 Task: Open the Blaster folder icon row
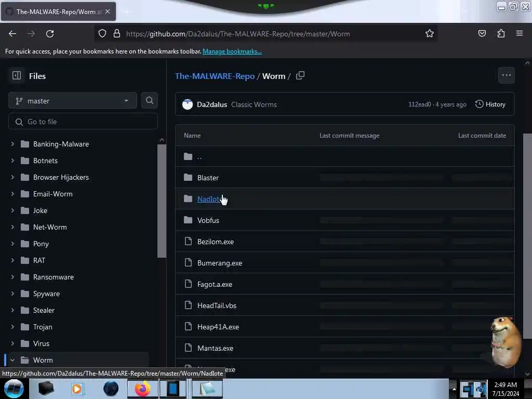pos(188,178)
